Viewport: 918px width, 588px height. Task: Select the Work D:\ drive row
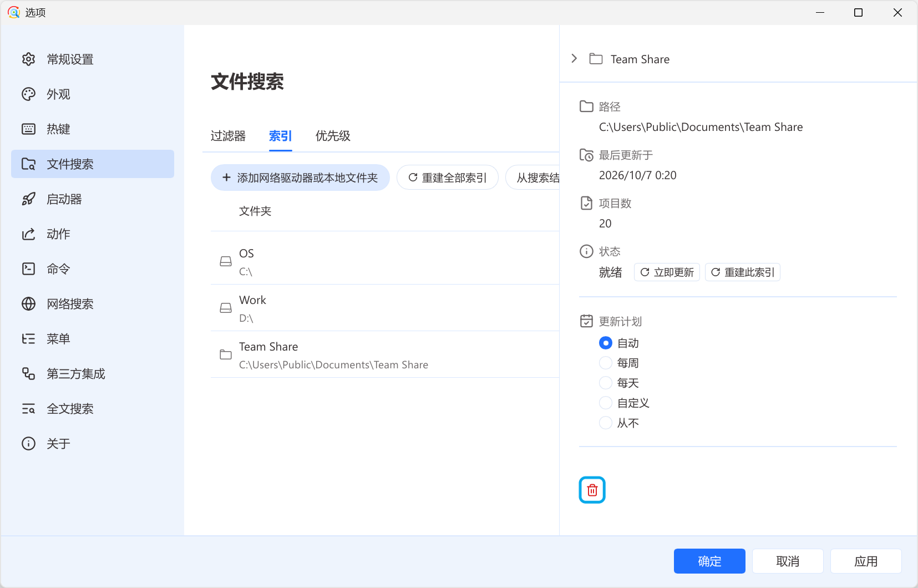tap(385, 308)
